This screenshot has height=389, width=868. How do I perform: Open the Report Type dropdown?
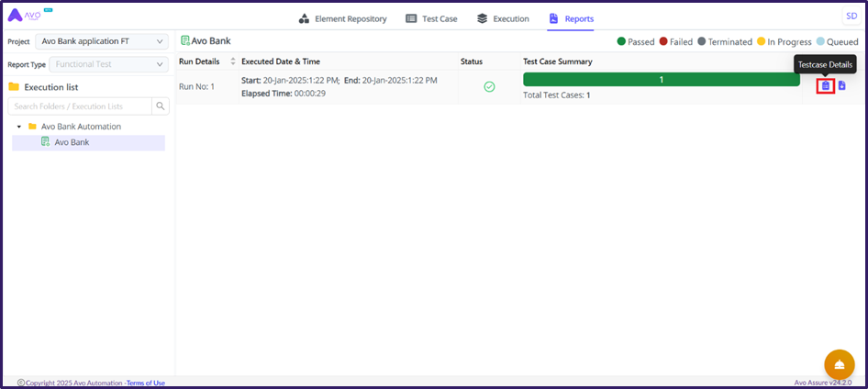[x=109, y=64]
